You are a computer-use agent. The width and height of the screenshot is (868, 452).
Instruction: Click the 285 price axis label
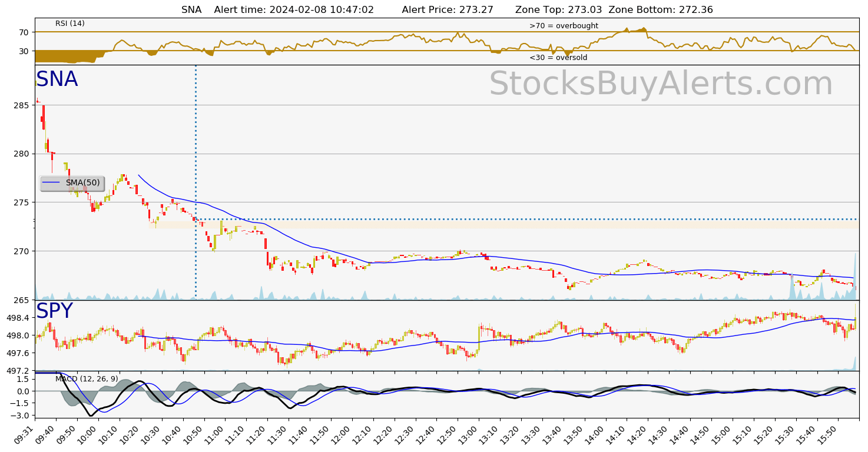point(22,105)
